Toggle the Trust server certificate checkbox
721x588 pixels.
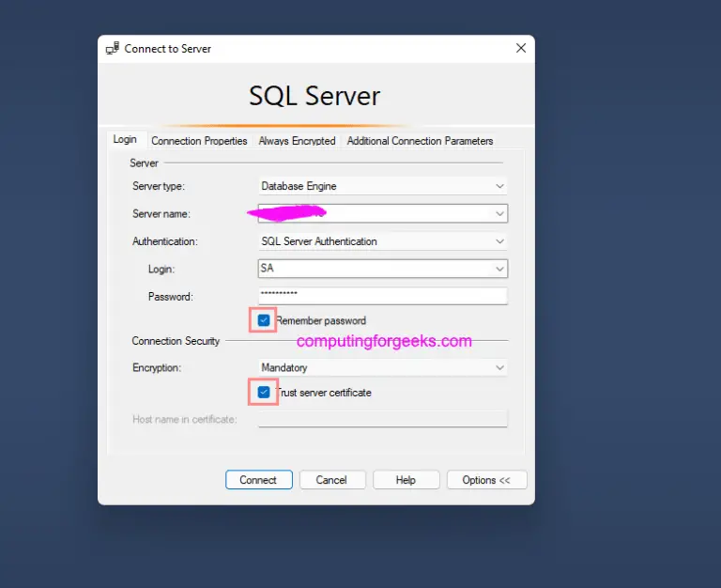[264, 392]
